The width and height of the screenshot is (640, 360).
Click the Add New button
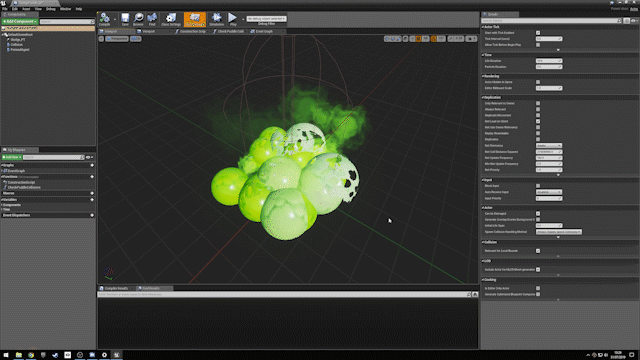click(11, 157)
